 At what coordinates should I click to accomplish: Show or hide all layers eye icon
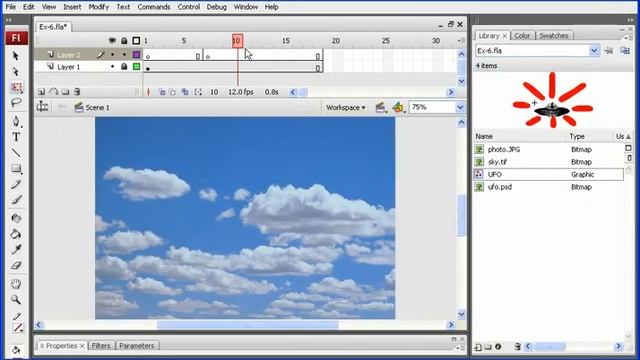click(112, 40)
